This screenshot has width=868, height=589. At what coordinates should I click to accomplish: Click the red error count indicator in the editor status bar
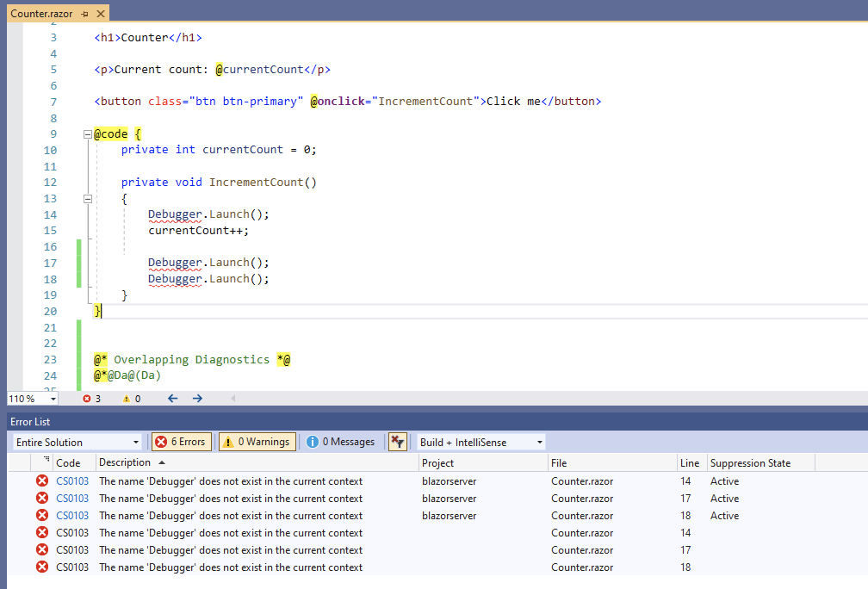tap(90, 398)
